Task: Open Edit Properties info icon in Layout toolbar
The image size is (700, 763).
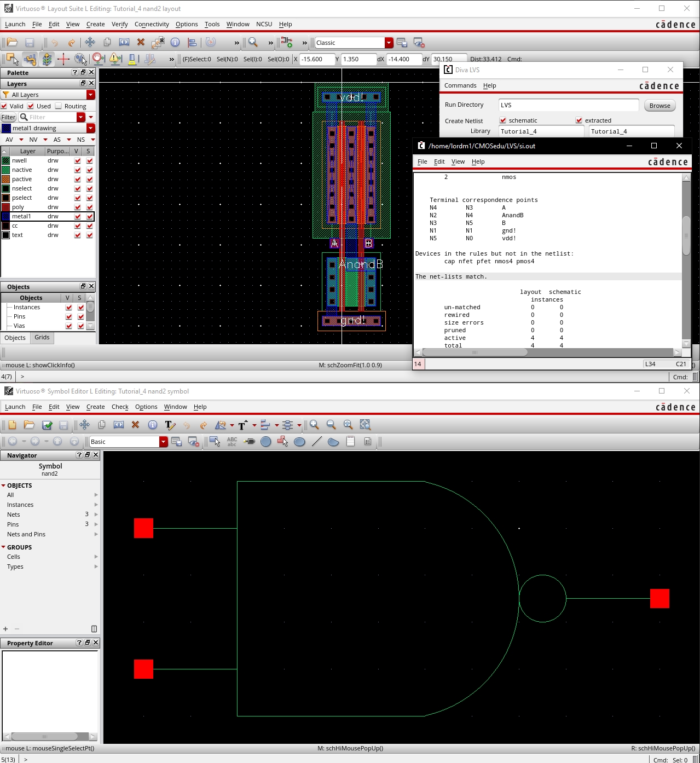Action: [x=175, y=43]
